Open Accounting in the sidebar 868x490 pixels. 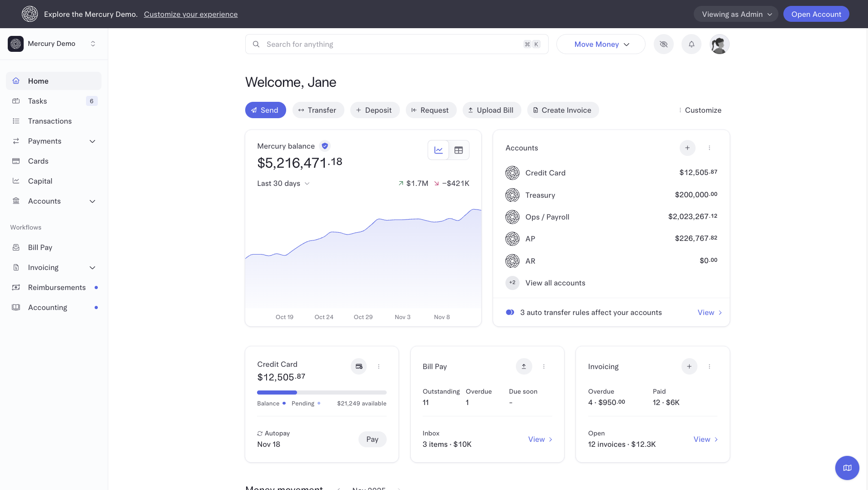pyautogui.click(x=54, y=307)
